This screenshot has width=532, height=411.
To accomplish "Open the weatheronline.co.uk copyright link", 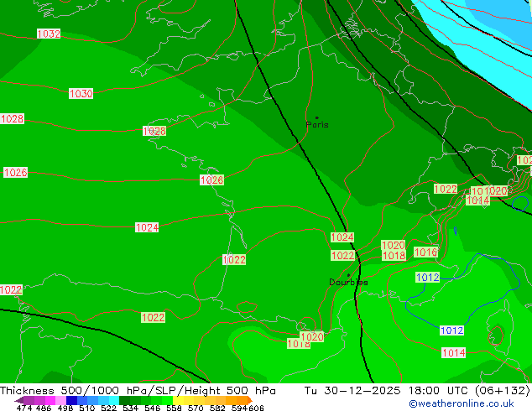I will (461, 403).
